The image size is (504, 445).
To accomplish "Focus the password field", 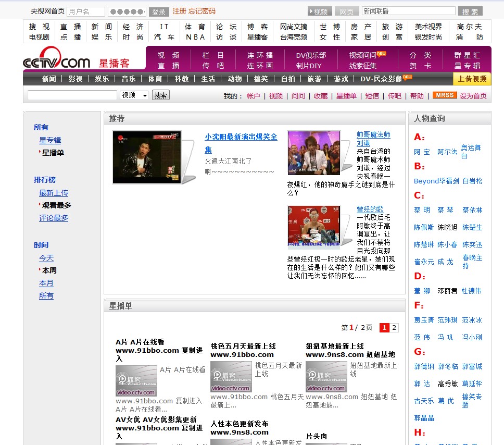I will pos(127,11).
